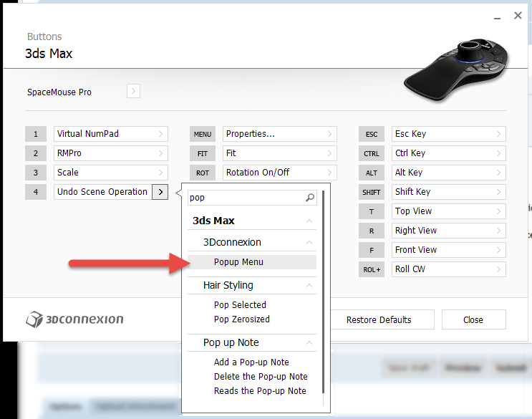Screen dimensions: 532x419
Task: Click the Close button
Action: pyautogui.click(x=473, y=319)
